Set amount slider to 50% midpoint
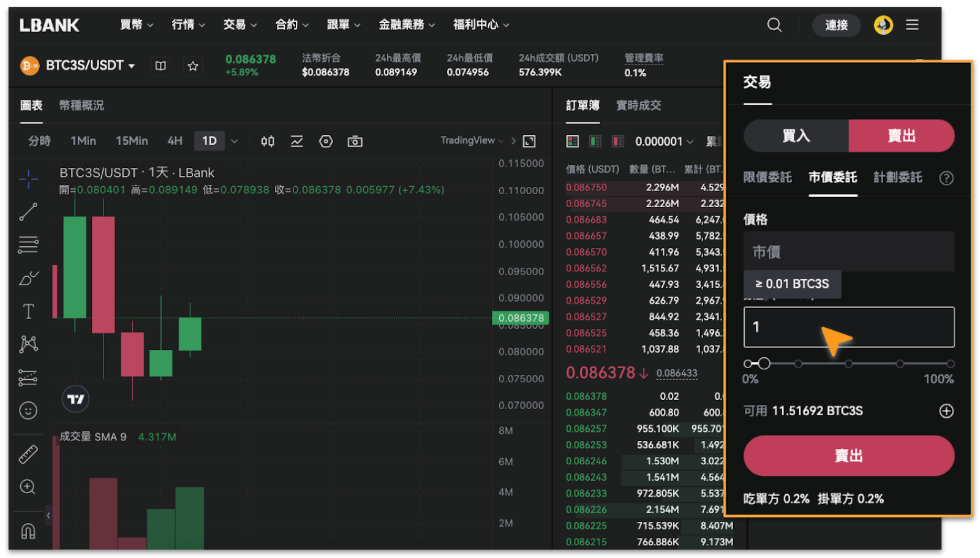 point(849,364)
